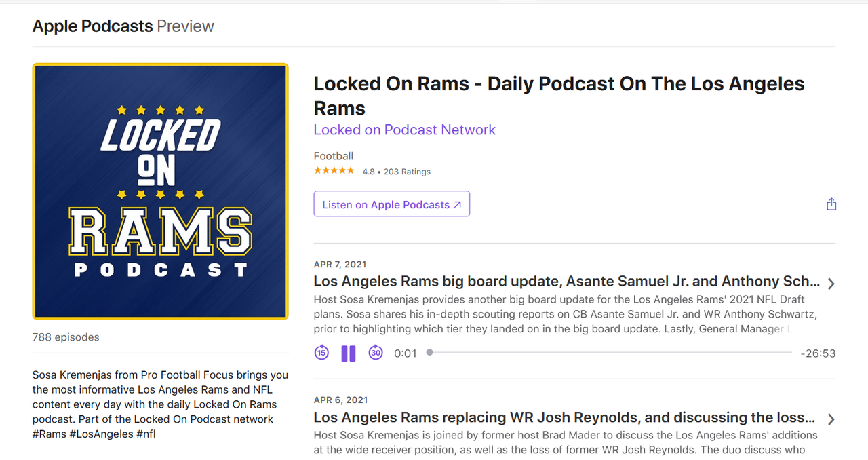
Task: Click the five-star rating icons
Action: pyautogui.click(x=334, y=171)
